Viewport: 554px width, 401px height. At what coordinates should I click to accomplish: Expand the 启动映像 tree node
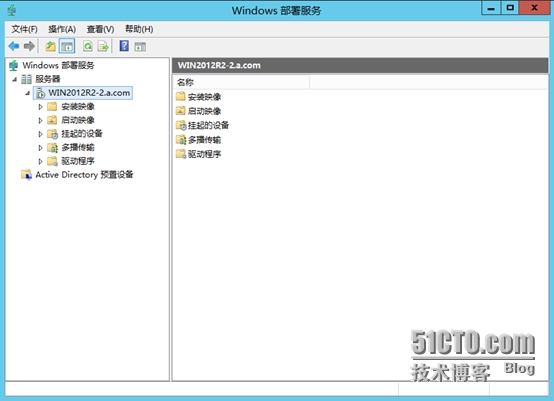[40, 120]
